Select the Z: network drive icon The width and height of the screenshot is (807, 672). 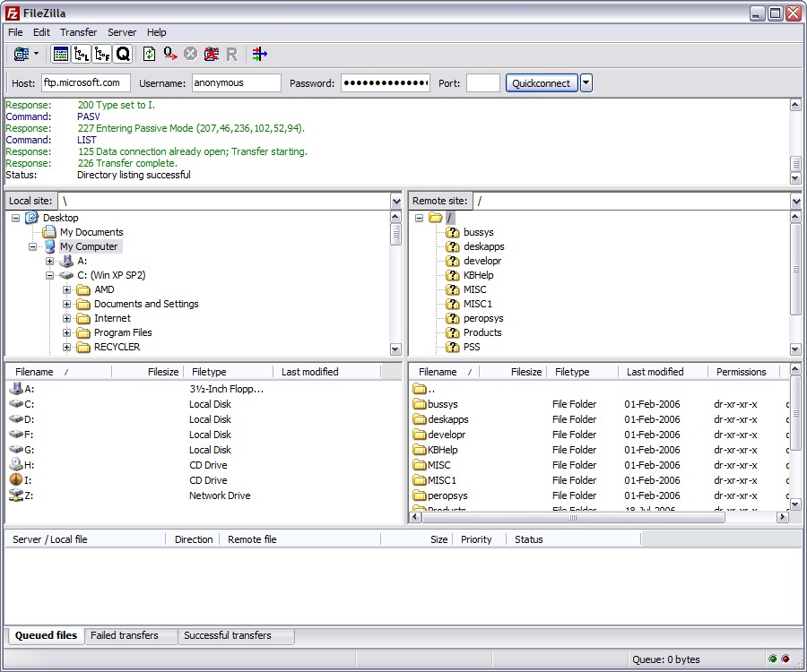(x=16, y=495)
